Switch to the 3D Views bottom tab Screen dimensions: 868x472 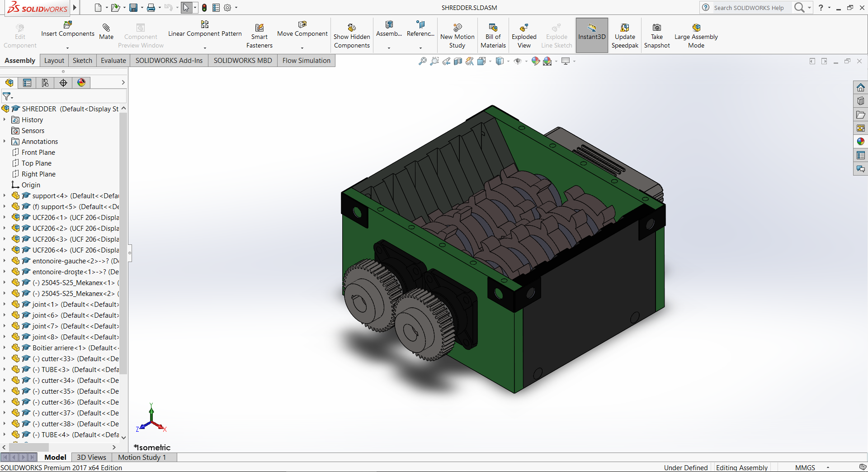[91, 457]
